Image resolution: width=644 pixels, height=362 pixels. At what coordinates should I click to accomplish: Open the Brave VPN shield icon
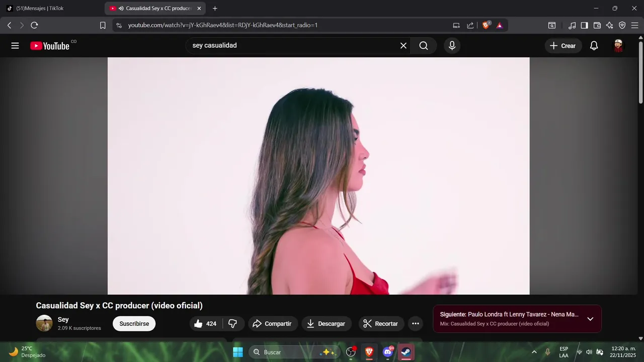point(622,25)
